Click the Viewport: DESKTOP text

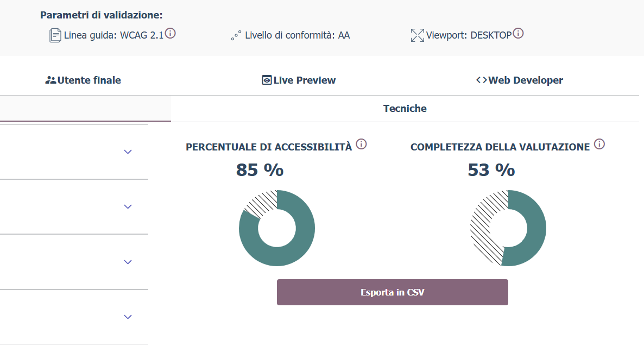[x=469, y=36]
